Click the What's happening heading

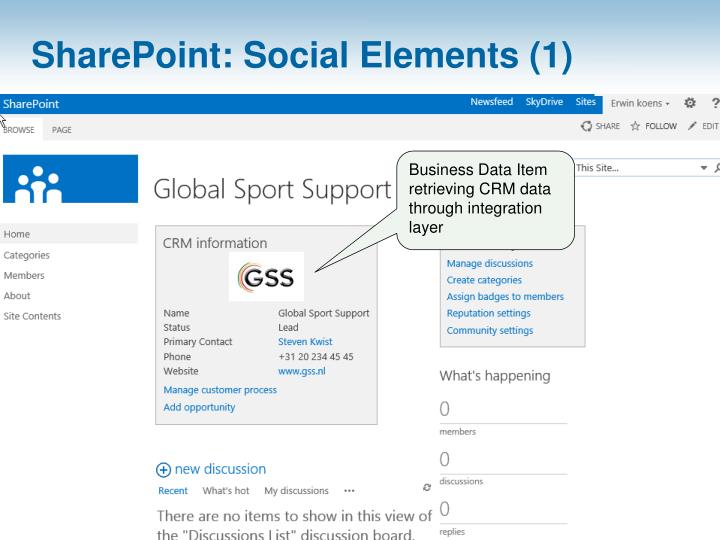point(495,376)
